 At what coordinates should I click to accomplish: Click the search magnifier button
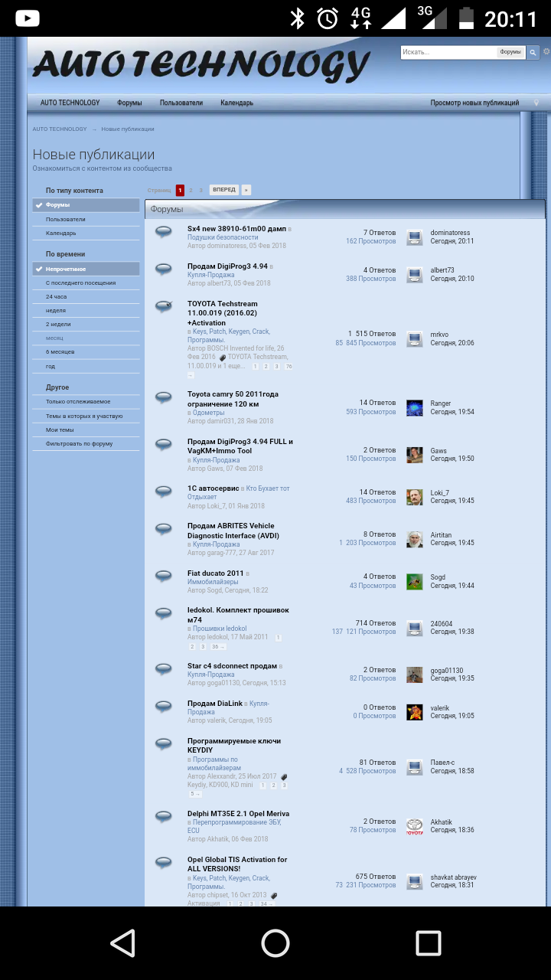(533, 52)
